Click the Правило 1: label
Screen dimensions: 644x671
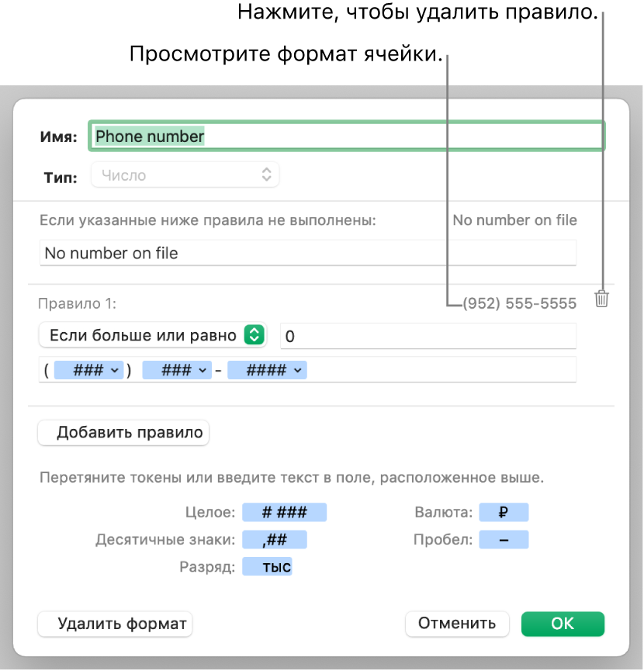(77, 303)
